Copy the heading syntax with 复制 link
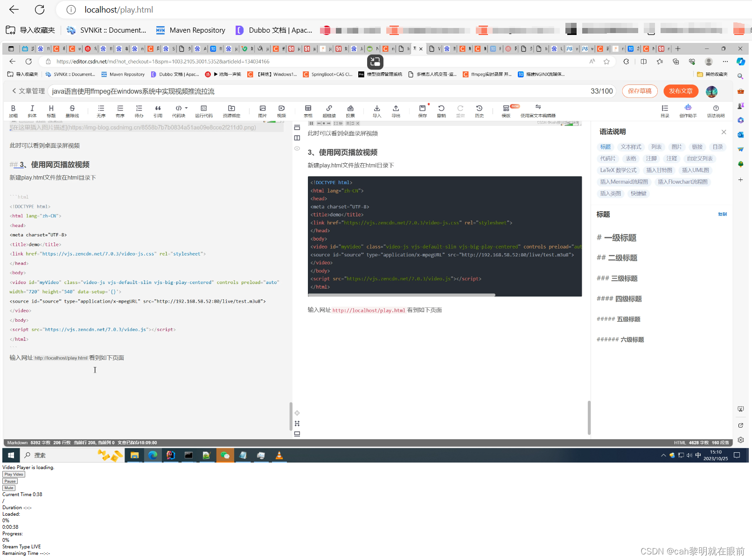 click(722, 214)
